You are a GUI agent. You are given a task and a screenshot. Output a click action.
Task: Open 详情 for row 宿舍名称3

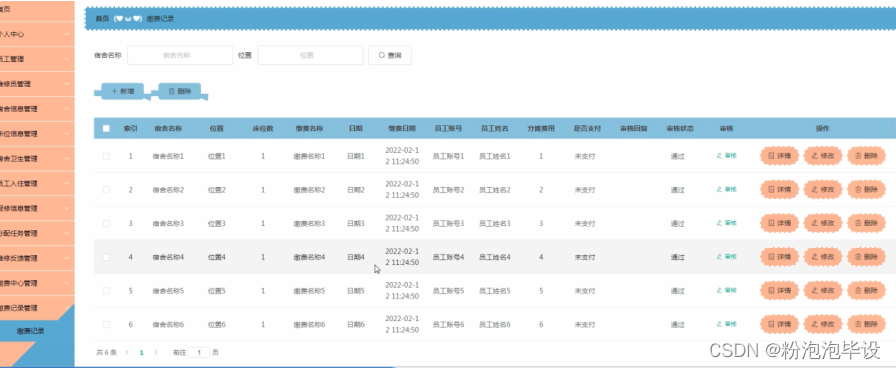click(x=779, y=223)
